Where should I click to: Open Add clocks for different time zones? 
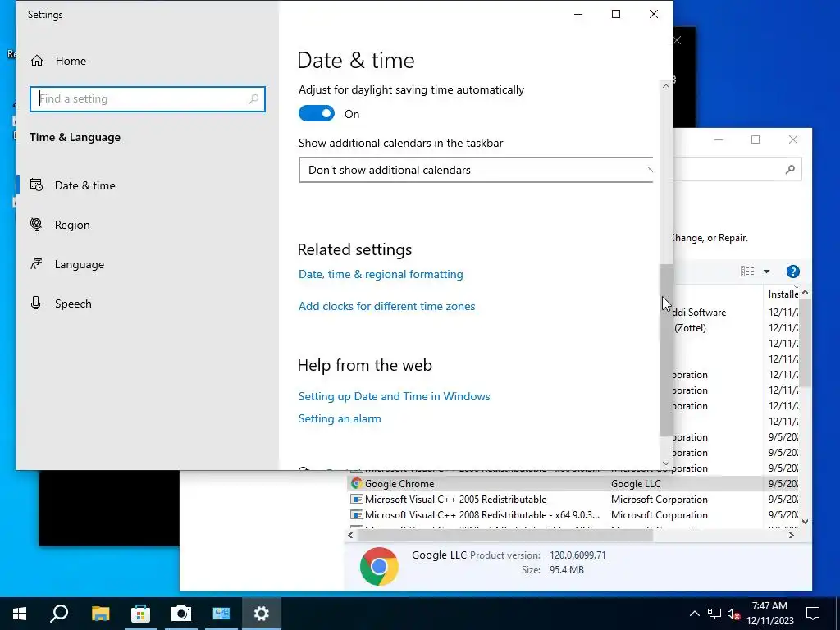pos(387,306)
